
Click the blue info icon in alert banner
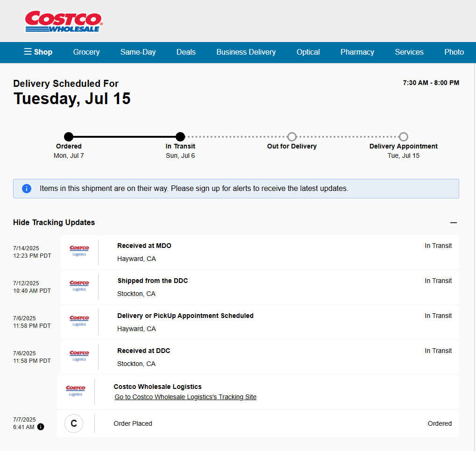pos(27,189)
